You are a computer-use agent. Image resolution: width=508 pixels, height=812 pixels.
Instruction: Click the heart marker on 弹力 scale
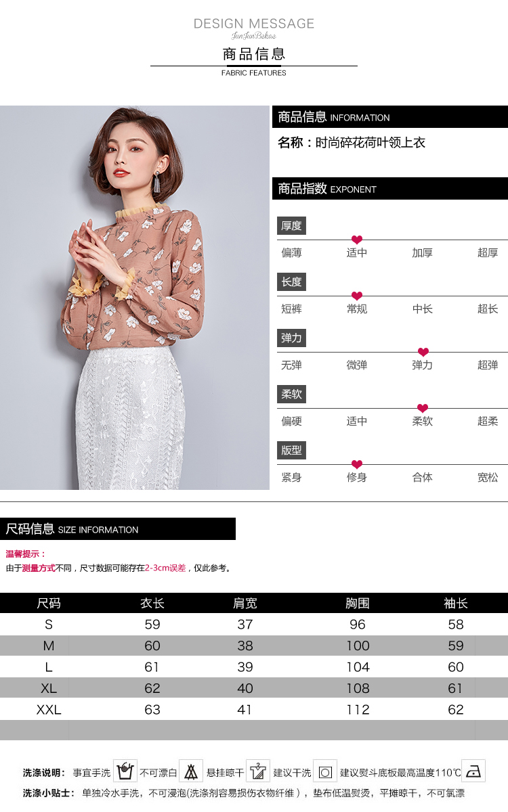pyautogui.click(x=423, y=352)
